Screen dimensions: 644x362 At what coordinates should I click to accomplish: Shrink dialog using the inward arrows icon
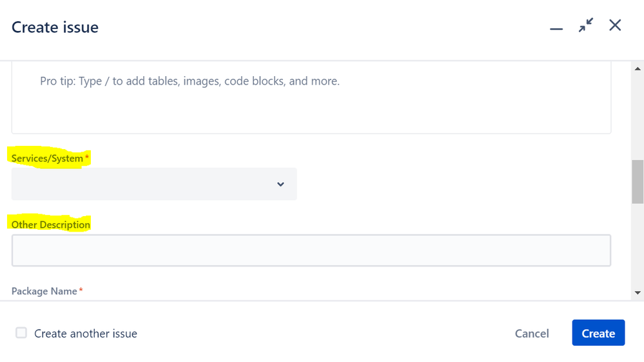click(586, 25)
